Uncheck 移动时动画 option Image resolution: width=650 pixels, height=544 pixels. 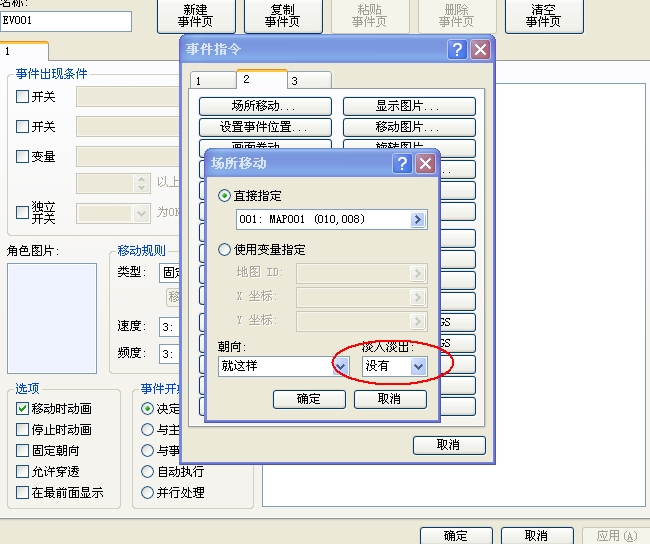tap(22, 409)
